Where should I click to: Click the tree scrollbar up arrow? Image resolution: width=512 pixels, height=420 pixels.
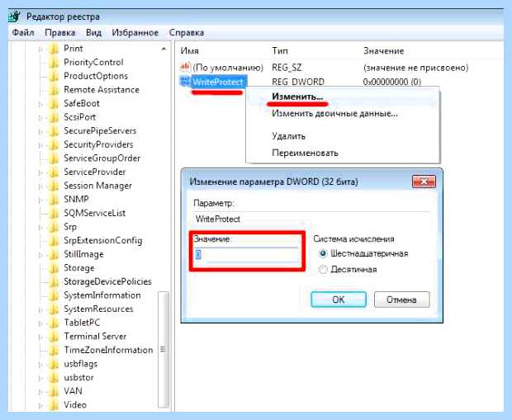pyautogui.click(x=164, y=50)
